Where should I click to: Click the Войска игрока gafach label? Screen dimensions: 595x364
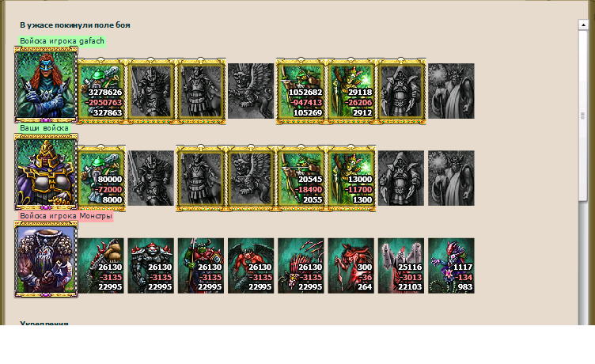63,41
